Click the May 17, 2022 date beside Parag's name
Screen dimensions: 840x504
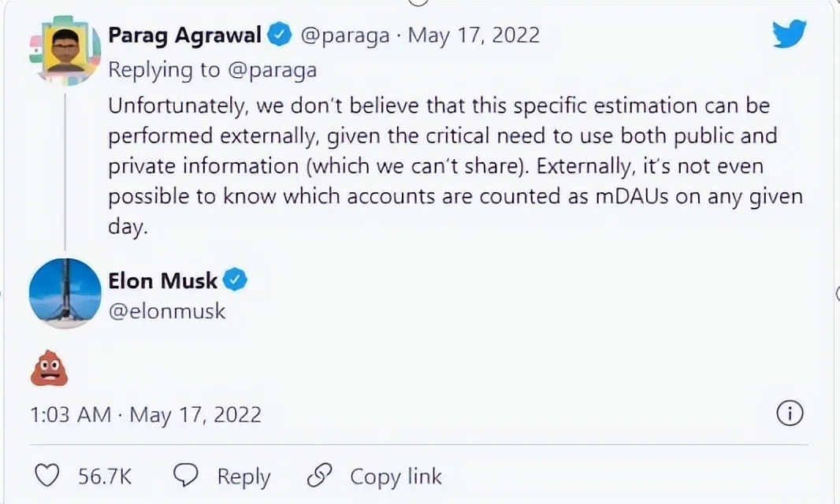point(473,35)
